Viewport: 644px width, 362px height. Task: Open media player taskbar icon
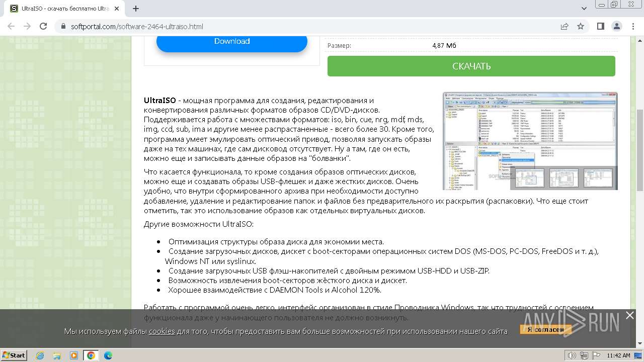pos(74,355)
